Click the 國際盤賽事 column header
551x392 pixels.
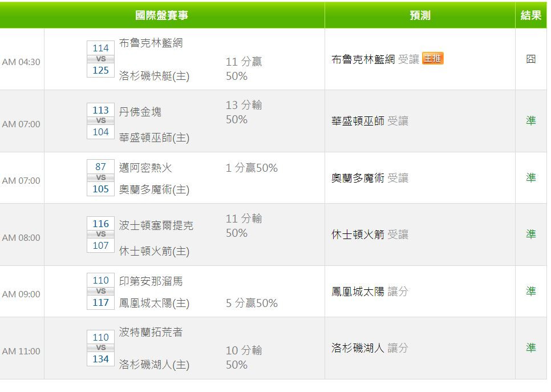point(161,15)
